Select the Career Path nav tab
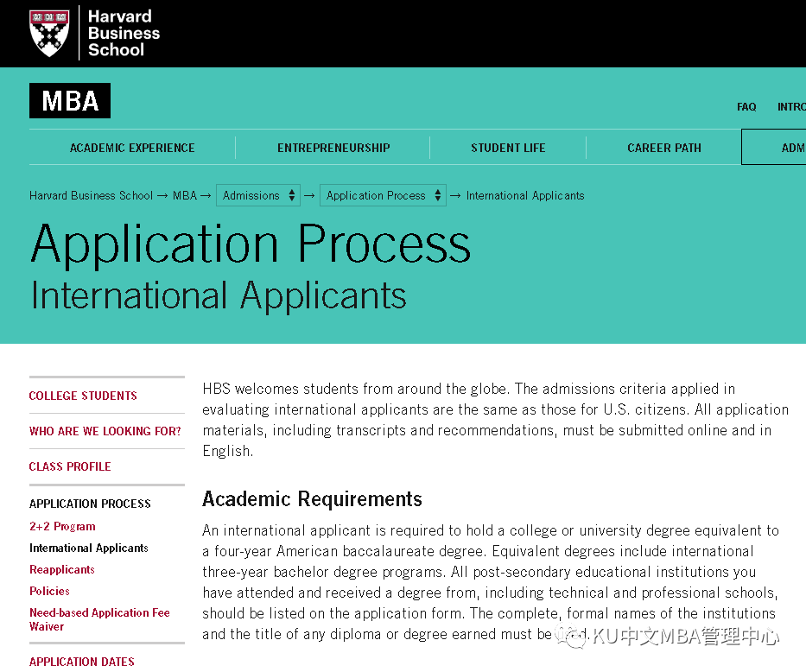 click(x=663, y=148)
